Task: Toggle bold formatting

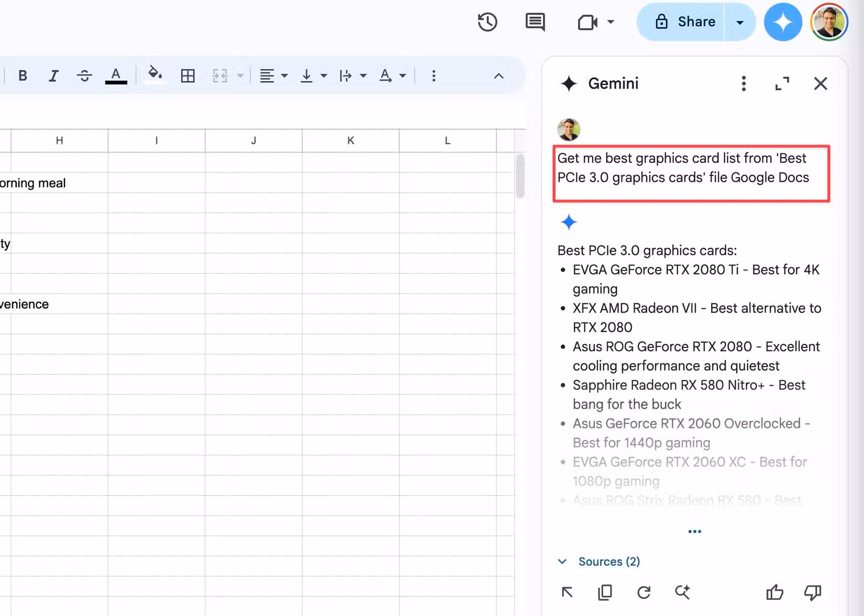Action: [x=23, y=75]
